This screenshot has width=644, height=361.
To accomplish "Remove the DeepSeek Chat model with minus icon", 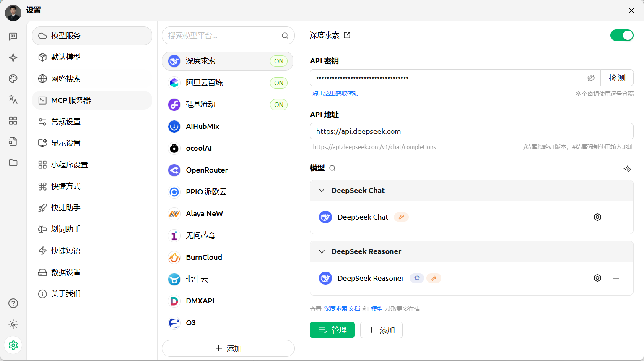I will click(x=616, y=217).
